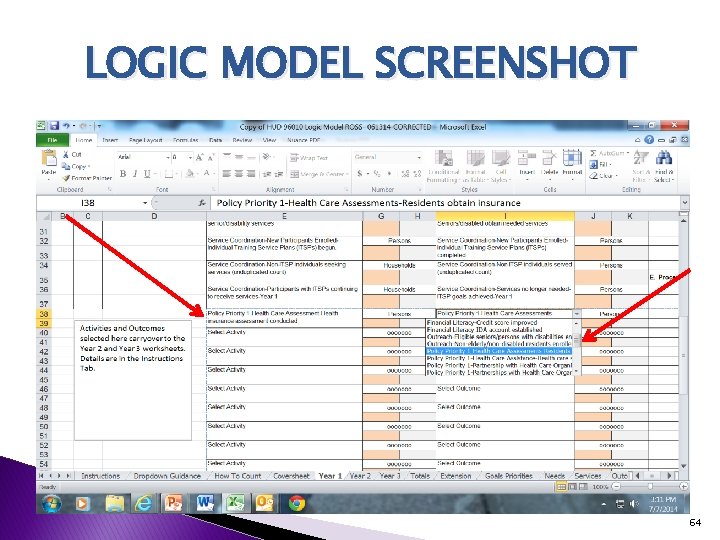Click the AutoSum sigma icon
The height and width of the screenshot is (540, 720).
593,153
